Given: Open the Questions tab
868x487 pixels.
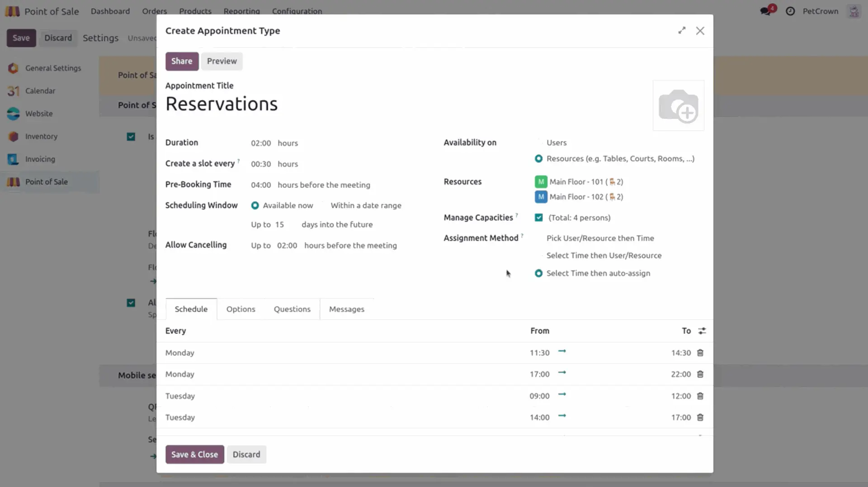Looking at the screenshot, I should [x=292, y=309].
